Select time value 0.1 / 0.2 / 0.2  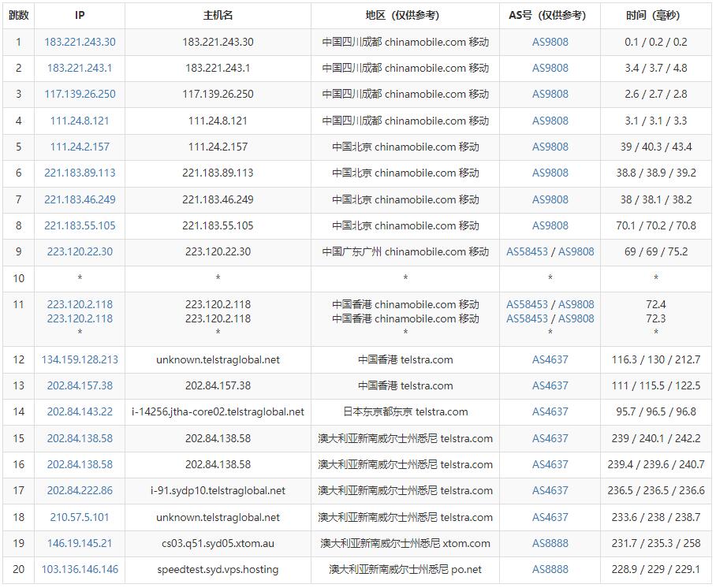pos(656,42)
